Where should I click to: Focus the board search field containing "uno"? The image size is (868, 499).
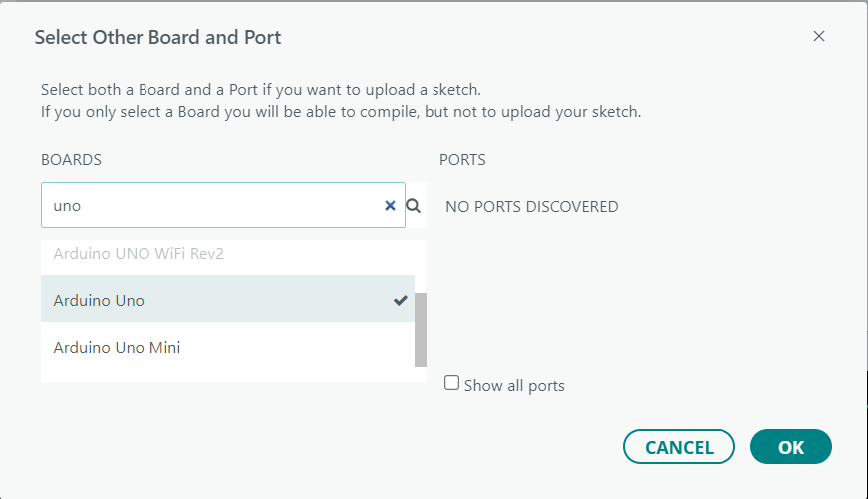[209, 206]
